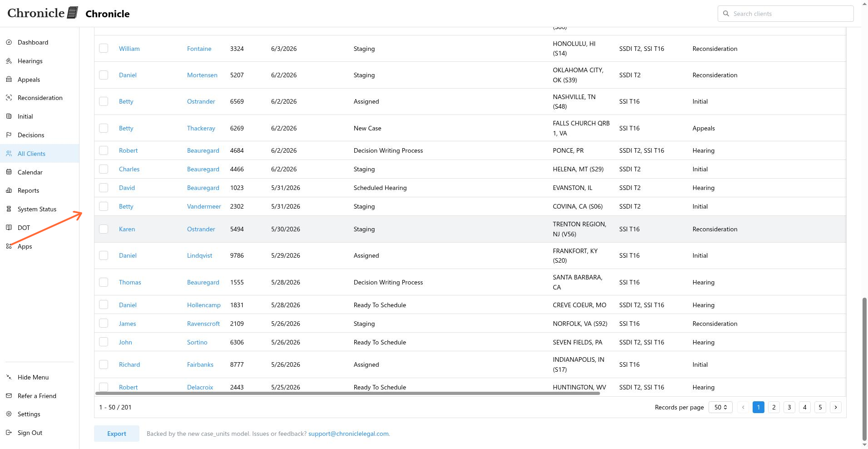This screenshot has height=449, width=868.
Task: Open first name link William
Action: pyautogui.click(x=129, y=49)
